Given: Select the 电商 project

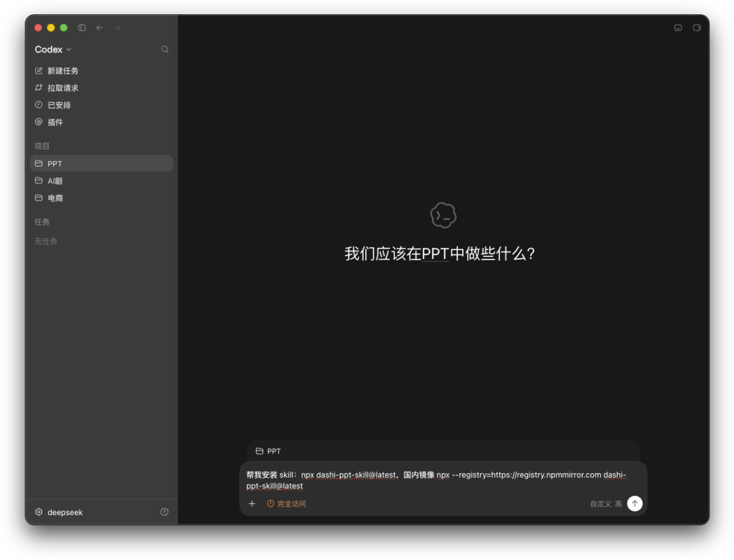Looking at the screenshot, I should click(x=101, y=198).
